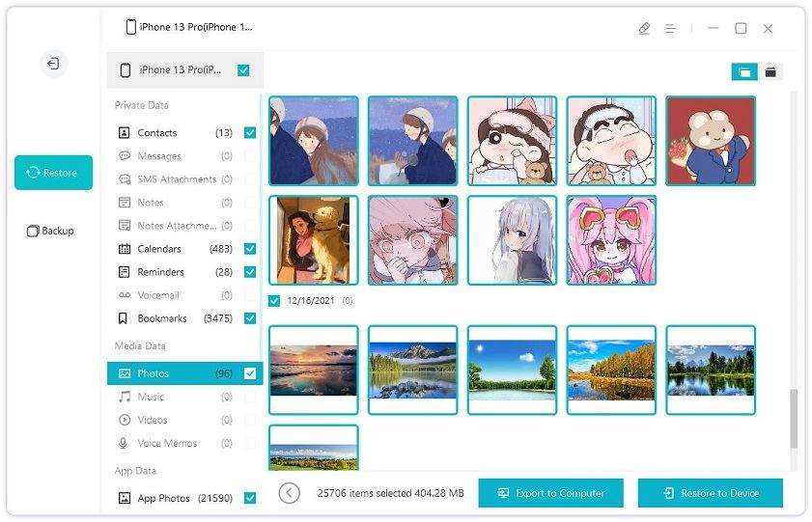The height and width of the screenshot is (522, 812).
Task: Click the autumn trees lake thumbnail
Action: coord(611,370)
